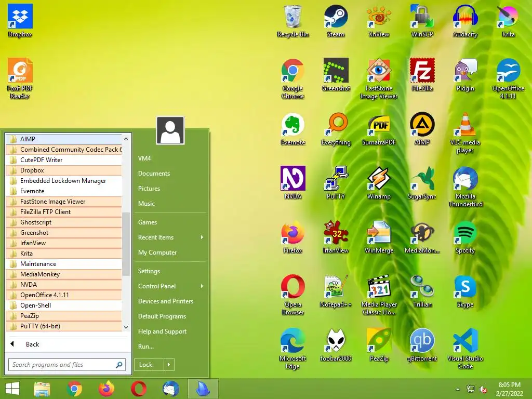Launch Spotify desktop shortcut
Image resolution: width=532 pixels, height=399 pixels.
pos(465,237)
